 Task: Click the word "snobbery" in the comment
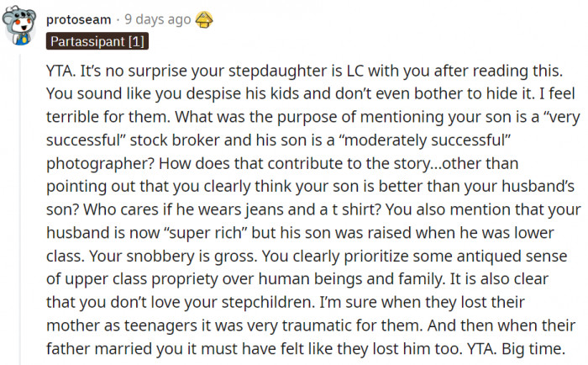(162, 257)
